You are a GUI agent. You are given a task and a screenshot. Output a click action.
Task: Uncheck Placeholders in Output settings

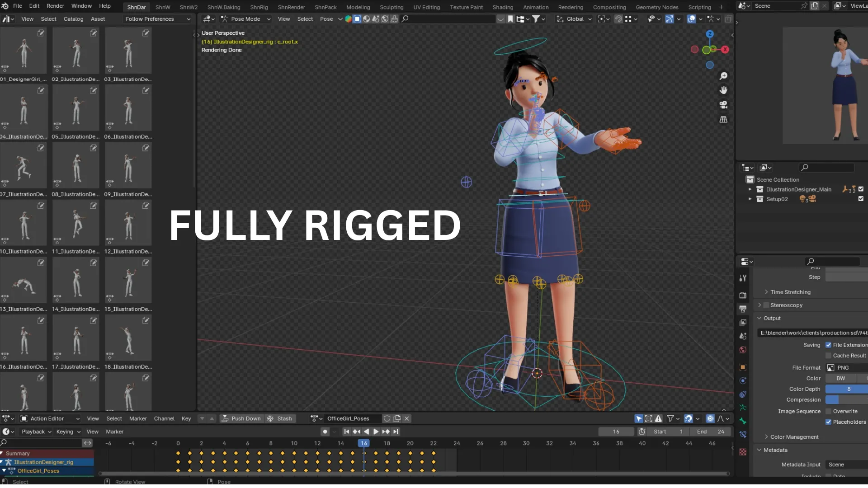click(x=829, y=422)
